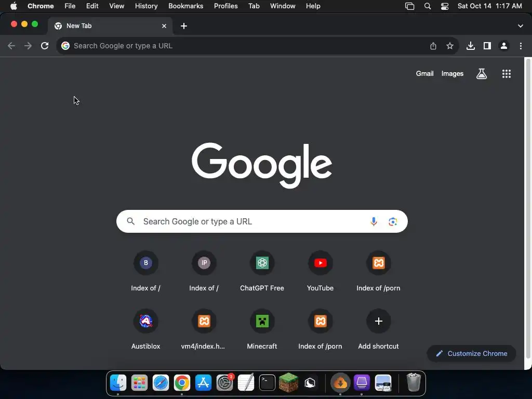The width and height of the screenshot is (532, 399).
Task: Open the History menu
Action: point(146,6)
